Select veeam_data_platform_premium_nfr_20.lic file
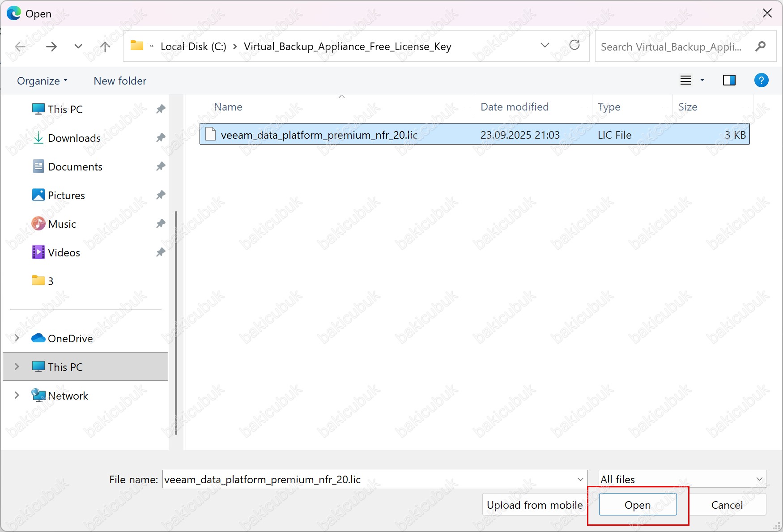This screenshot has height=532, width=783. click(x=474, y=134)
